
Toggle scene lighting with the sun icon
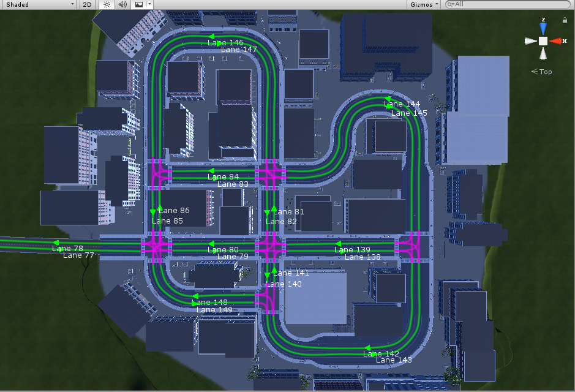pos(106,4)
